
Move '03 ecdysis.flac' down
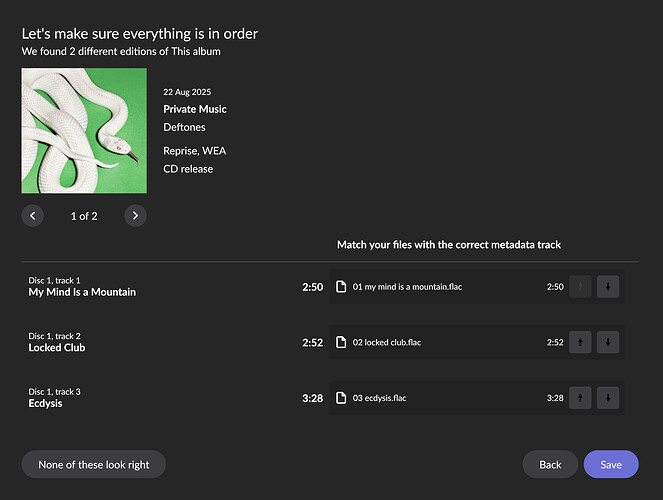tap(607, 398)
